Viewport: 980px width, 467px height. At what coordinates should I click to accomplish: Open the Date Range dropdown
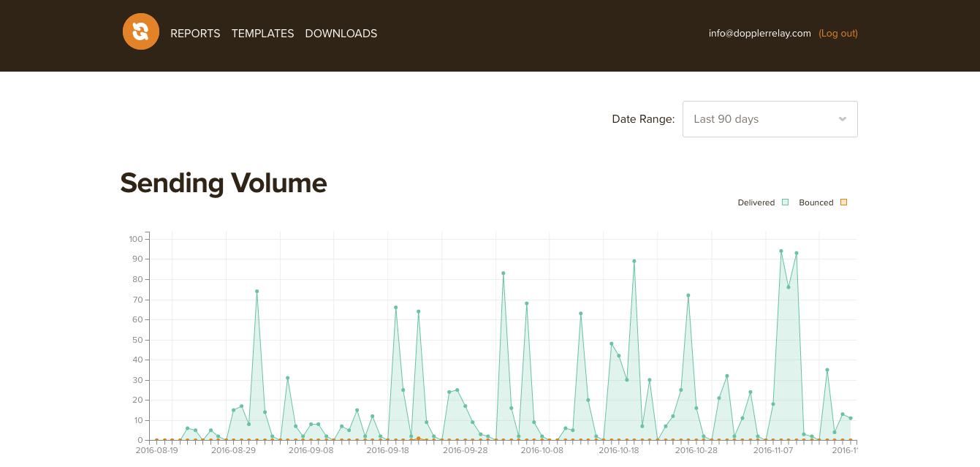770,119
